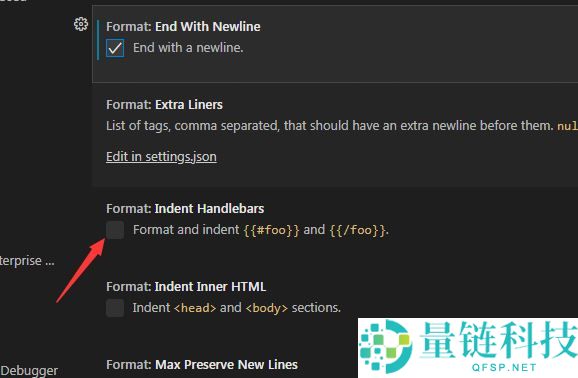Enable the Indent Handlebars checkbox
578x378 pixels.
pyautogui.click(x=115, y=230)
